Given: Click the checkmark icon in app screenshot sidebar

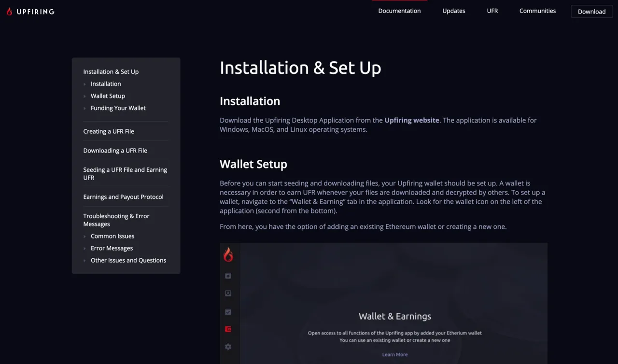Looking at the screenshot, I should point(228,312).
